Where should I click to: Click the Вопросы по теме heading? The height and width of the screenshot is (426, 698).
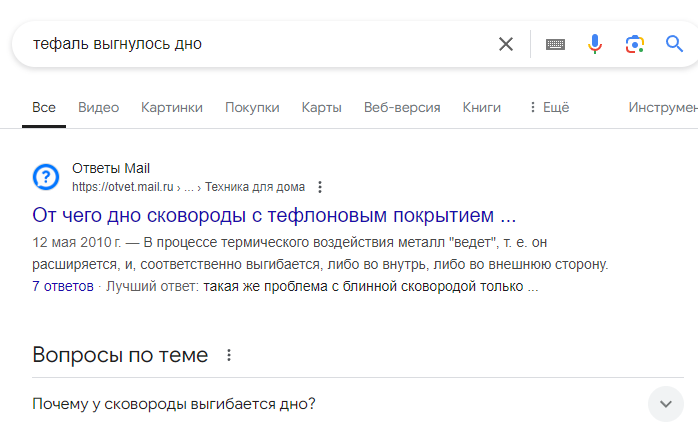pyautogui.click(x=120, y=355)
